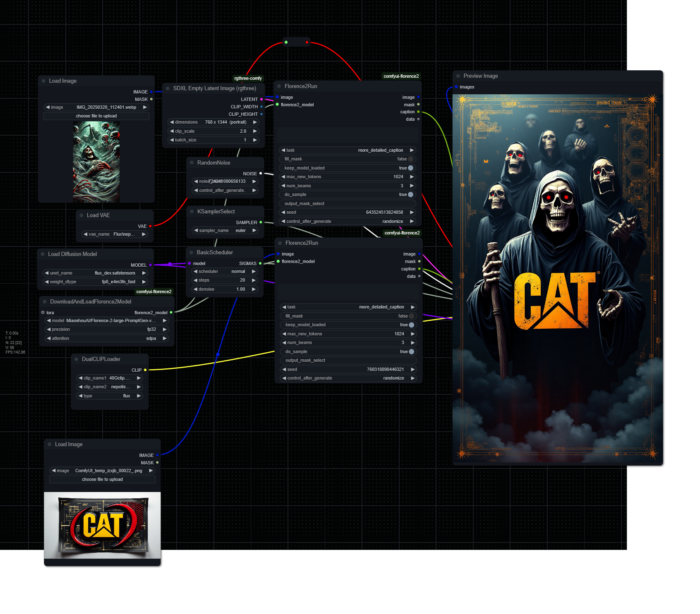Click the SAMPLER output port on KSamplerSelect
The image size is (700, 614).
(x=261, y=222)
